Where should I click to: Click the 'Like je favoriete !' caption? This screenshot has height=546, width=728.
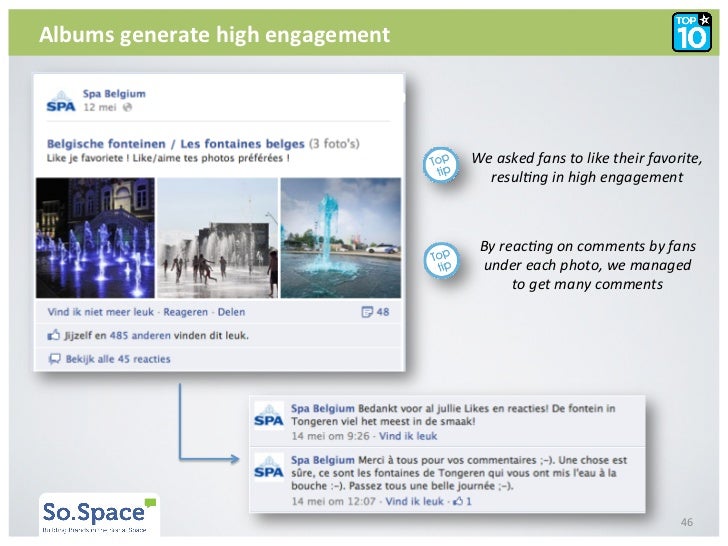click(168, 158)
